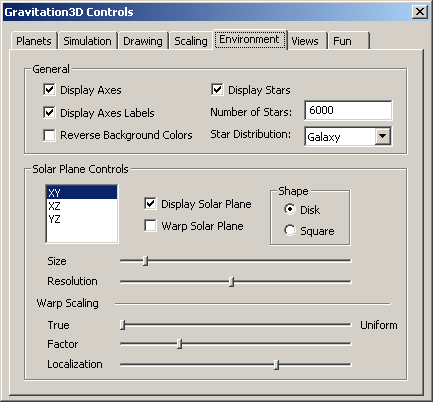The image size is (433, 402).
Task: Choose the Square shape radio button
Action: coord(290,230)
